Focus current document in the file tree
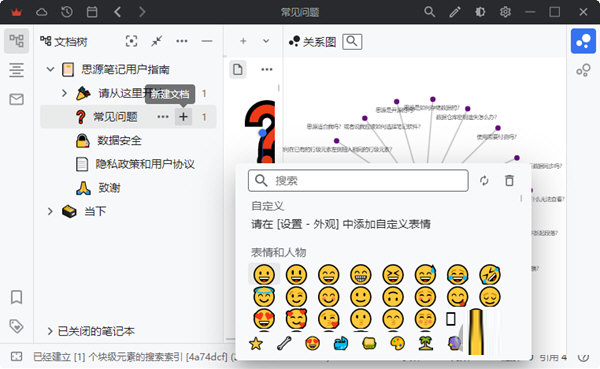 pyautogui.click(x=131, y=41)
